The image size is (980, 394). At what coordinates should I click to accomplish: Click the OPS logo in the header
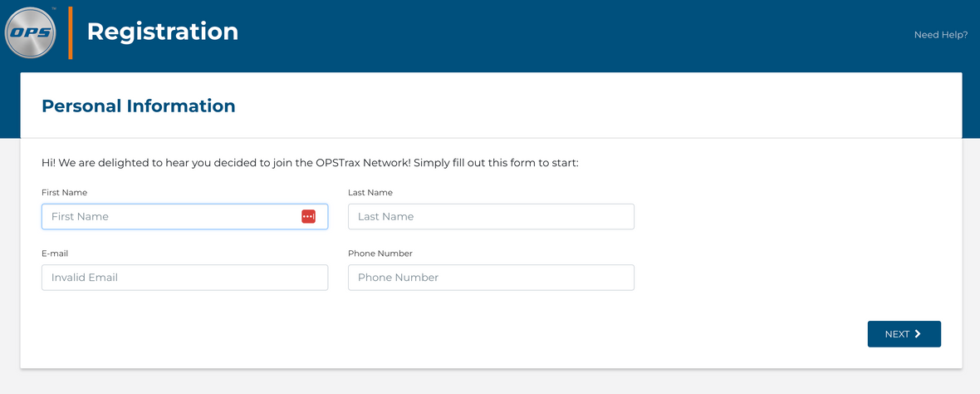click(x=31, y=33)
